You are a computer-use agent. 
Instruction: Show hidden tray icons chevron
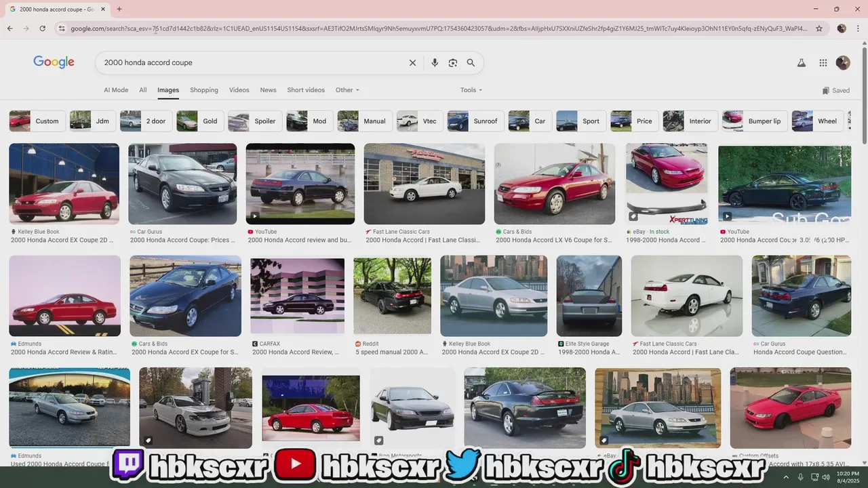[786, 477]
